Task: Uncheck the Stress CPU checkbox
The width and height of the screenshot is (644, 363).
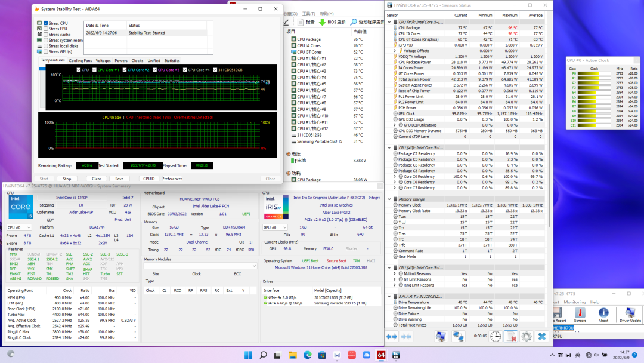Action: point(47,23)
